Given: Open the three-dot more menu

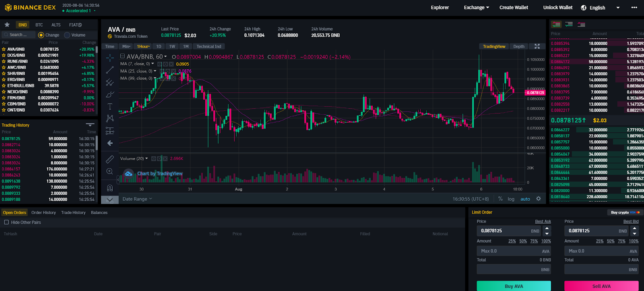Looking at the screenshot, I should [x=634, y=7].
